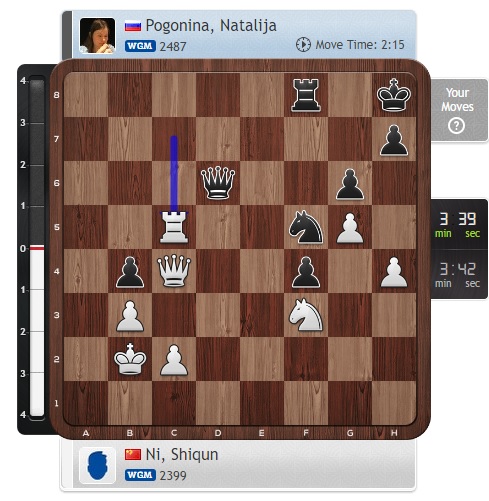The height and width of the screenshot is (501, 489).
Task: Select the white king on b2
Action: pyautogui.click(x=130, y=359)
